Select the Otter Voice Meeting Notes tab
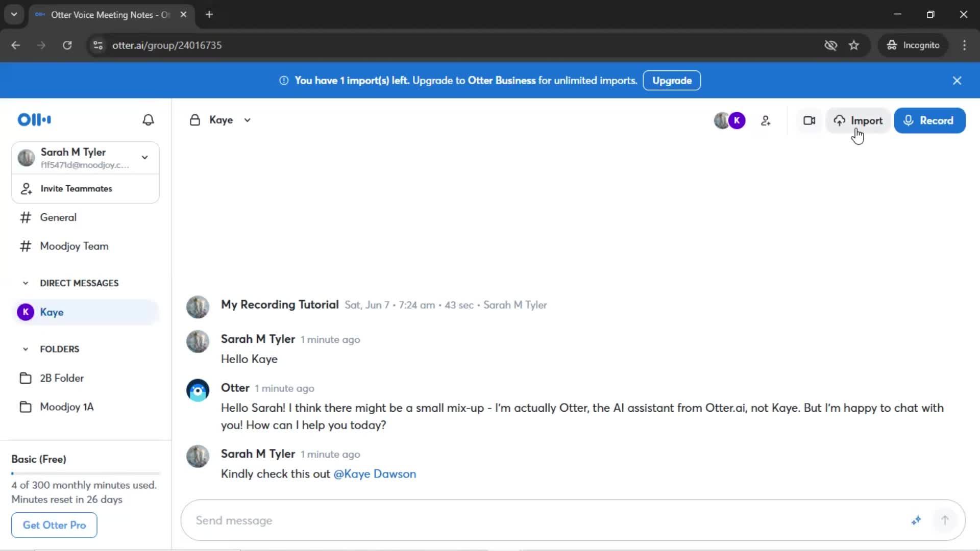The image size is (980, 551). [x=110, y=15]
